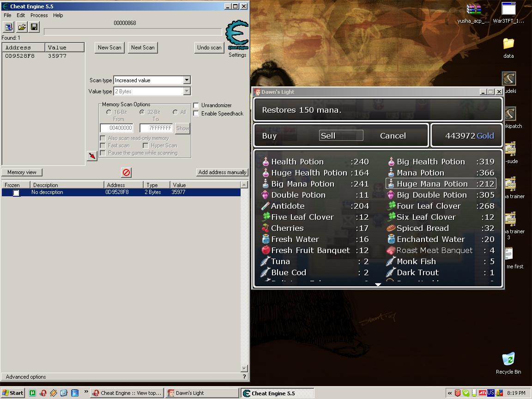The width and height of the screenshot is (532, 399).
Task: Click the Next Scan button
Action: [x=143, y=48]
